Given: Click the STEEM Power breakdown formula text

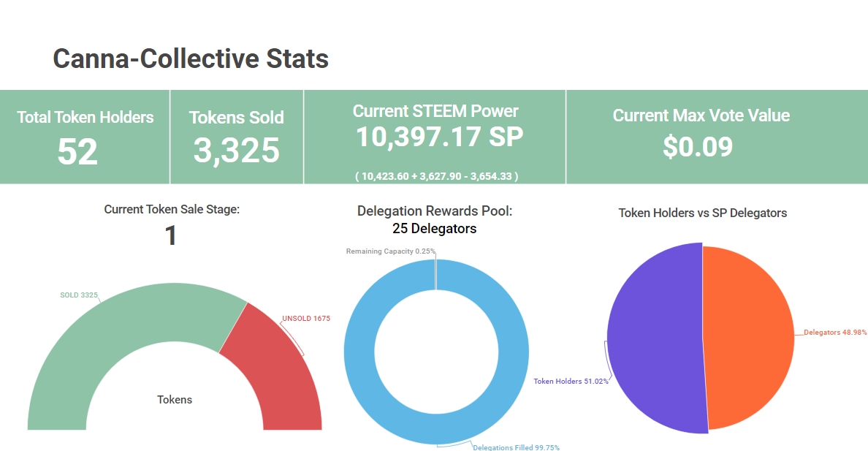Looking at the screenshot, I should [436, 176].
